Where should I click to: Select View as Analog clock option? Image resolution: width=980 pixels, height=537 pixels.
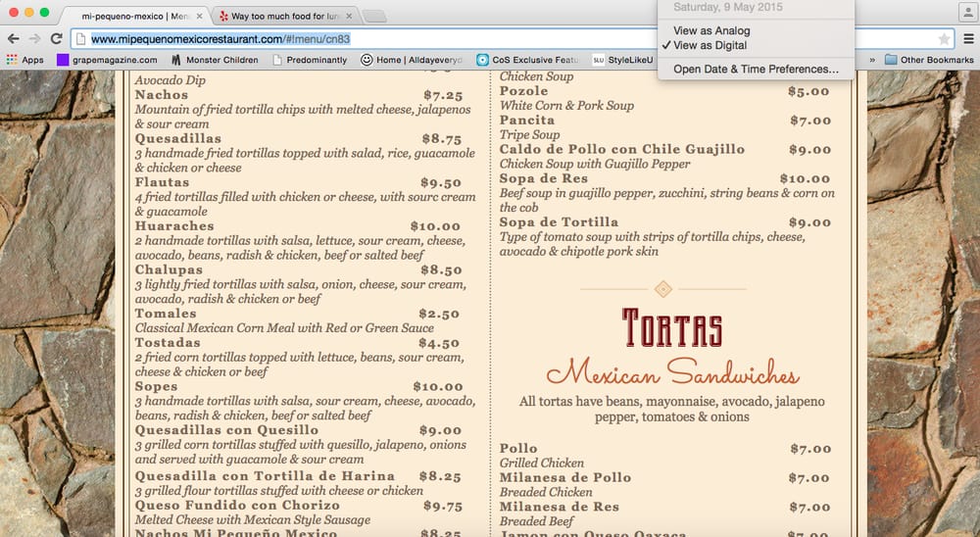(x=710, y=31)
